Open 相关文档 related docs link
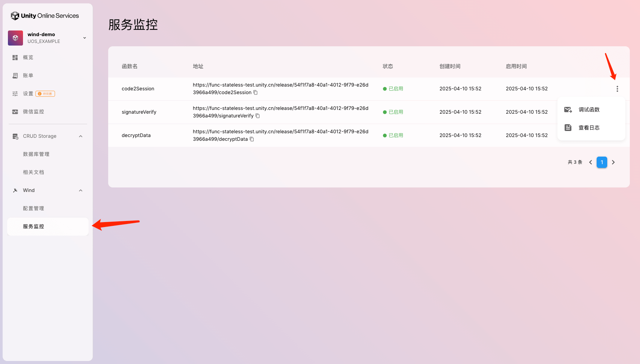The height and width of the screenshot is (364, 640). pyautogui.click(x=34, y=172)
